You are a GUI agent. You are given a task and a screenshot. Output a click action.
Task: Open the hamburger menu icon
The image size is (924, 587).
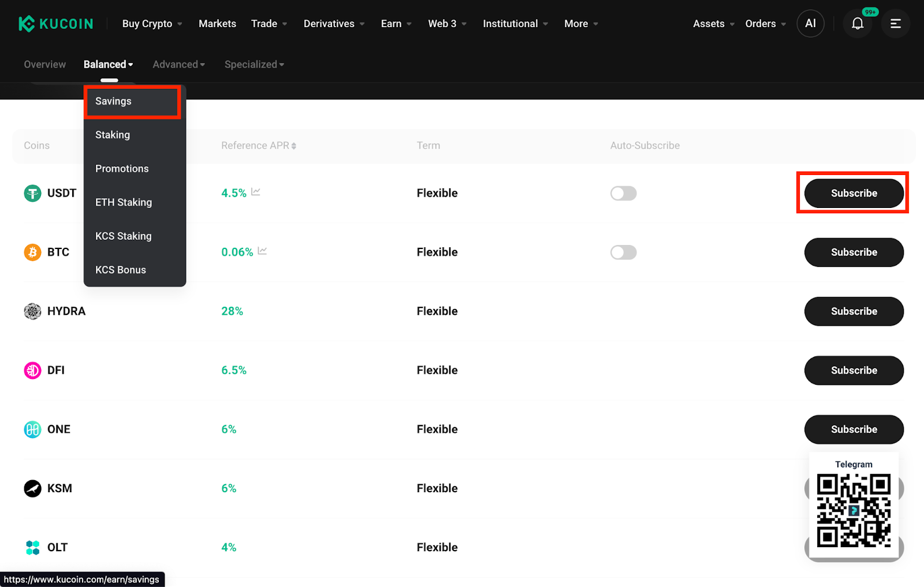coord(895,24)
